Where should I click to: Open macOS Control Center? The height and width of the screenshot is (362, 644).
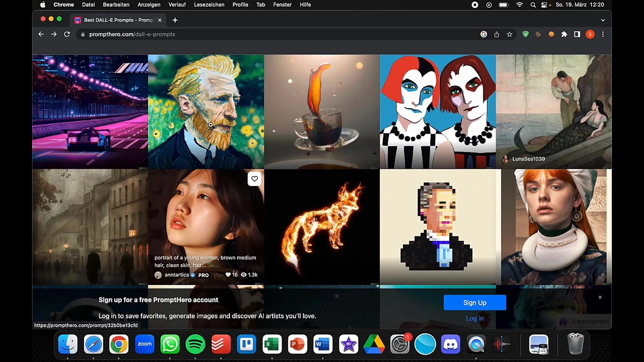[x=544, y=5]
